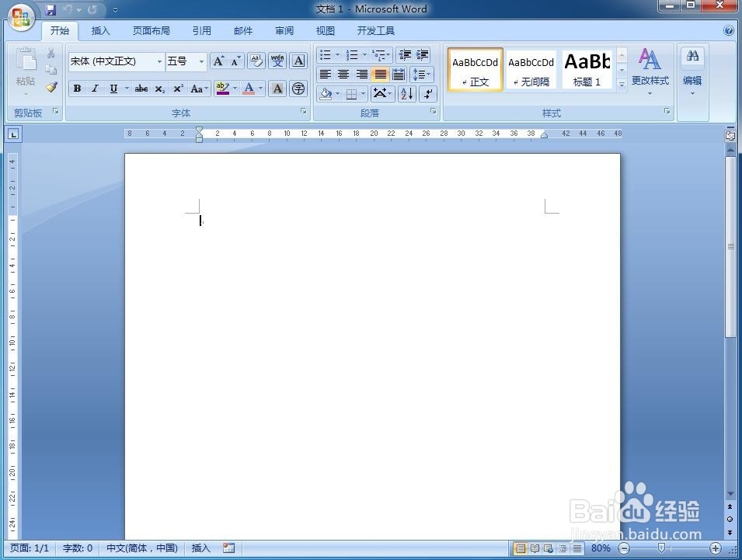Open the Font dialog launcher
The width and height of the screenshot is (742, 560).
[303, 111]
